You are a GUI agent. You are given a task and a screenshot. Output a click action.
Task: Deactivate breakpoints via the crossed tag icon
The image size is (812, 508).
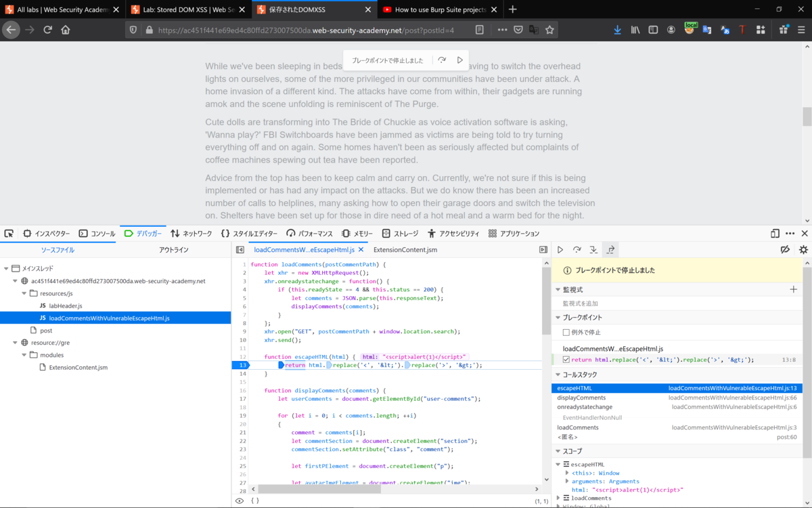[x=785, y=250]
